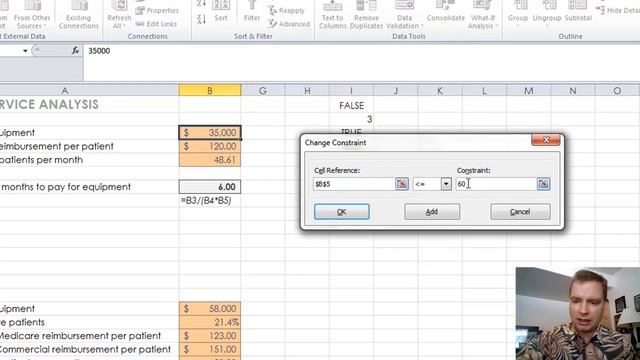The image size is (640, 360).
Task: Select cell with $ 151.00
Action: point(210,349)
